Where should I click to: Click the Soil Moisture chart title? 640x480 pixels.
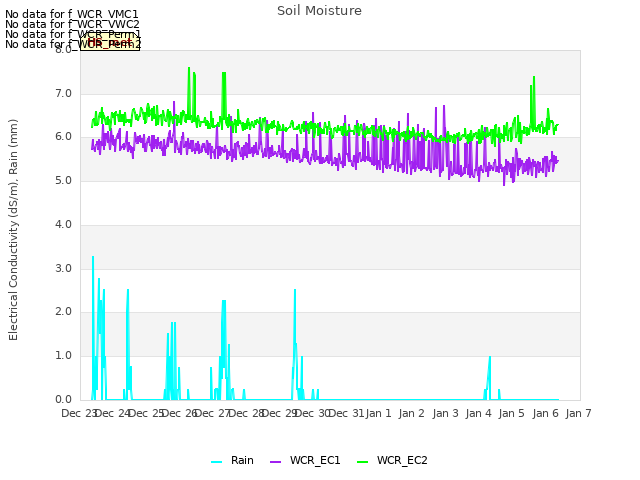319,11
